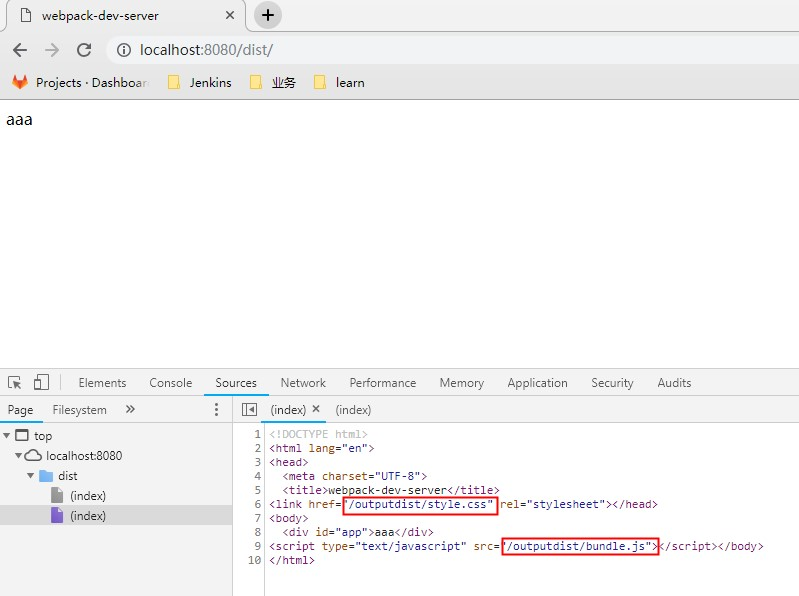Select the Page navigator tab
The image size is (799, 596).
(x=20, y=410)
